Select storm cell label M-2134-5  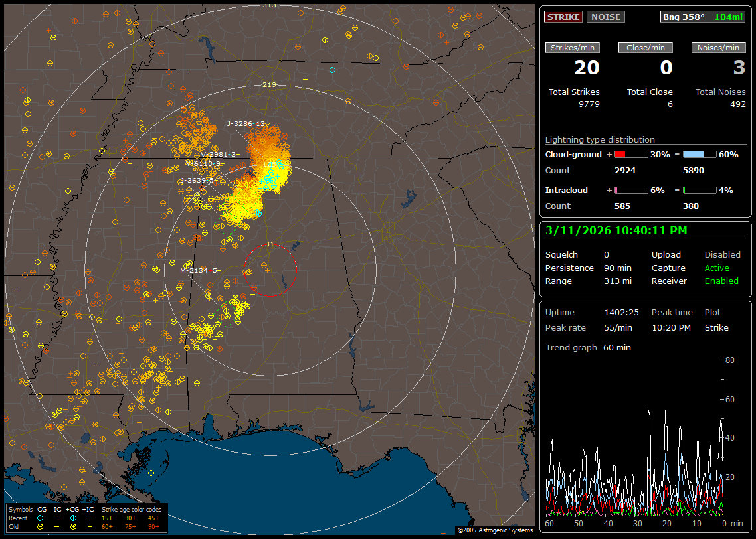pos(199,270)
